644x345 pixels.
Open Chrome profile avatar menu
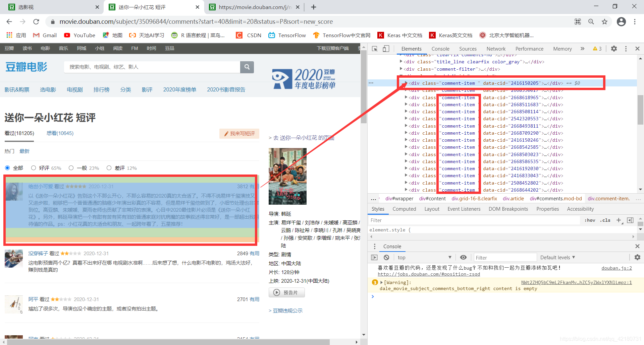tap(621, 22)
